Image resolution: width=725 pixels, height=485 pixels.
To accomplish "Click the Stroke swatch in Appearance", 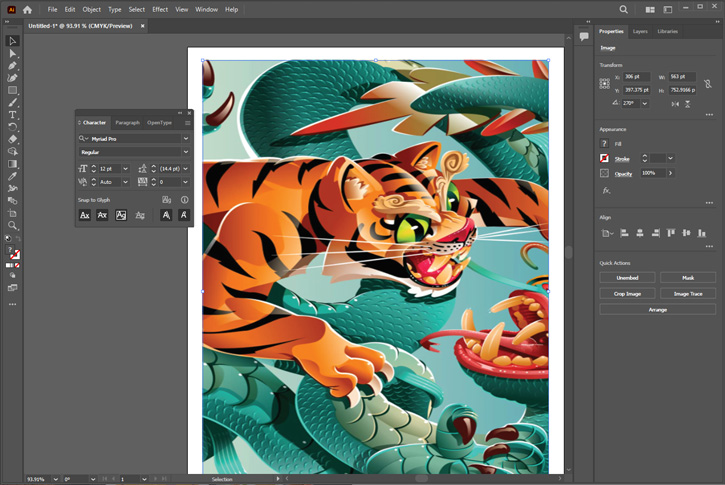I will pos(604,159).
